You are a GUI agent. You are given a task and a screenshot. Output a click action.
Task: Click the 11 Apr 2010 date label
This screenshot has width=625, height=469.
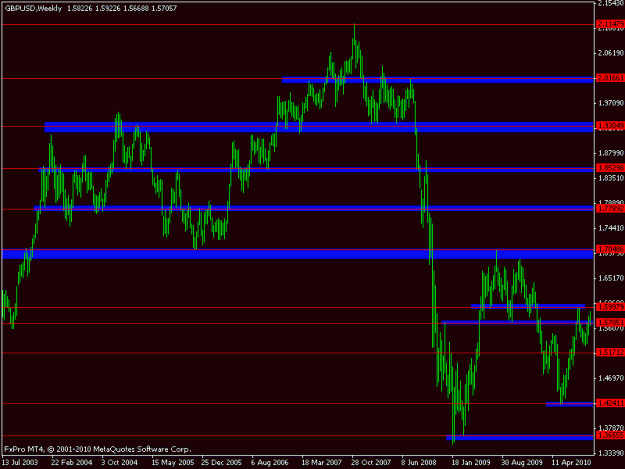point(571,462)
